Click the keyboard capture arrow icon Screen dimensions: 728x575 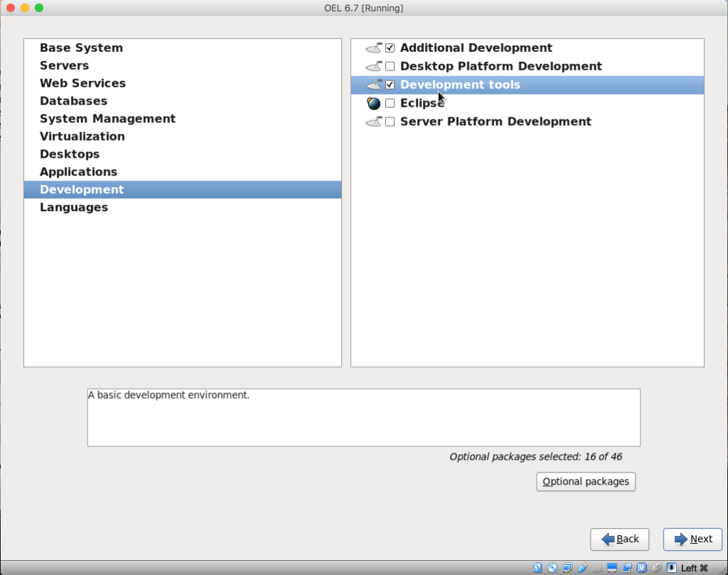pyautogui.click(x=671, y=568)
